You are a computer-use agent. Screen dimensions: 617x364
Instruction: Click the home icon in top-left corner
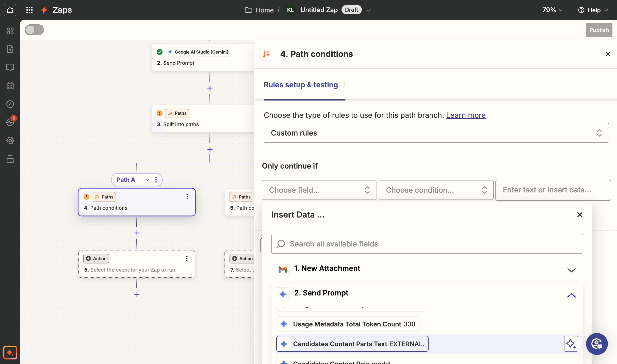(x=10, y=10)
